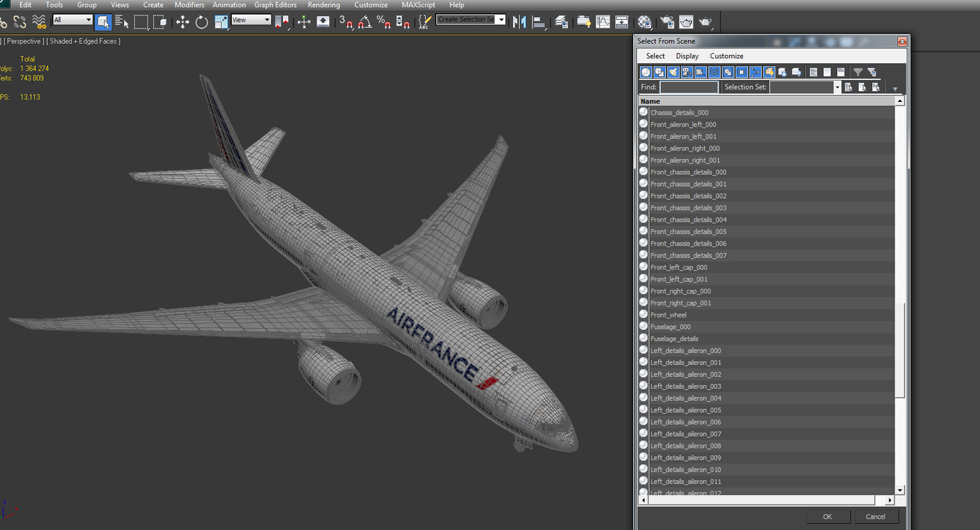This screenshot has width=980, height=530.
Task: Click Select and Manipulate tool
Action: click(304, 22)
